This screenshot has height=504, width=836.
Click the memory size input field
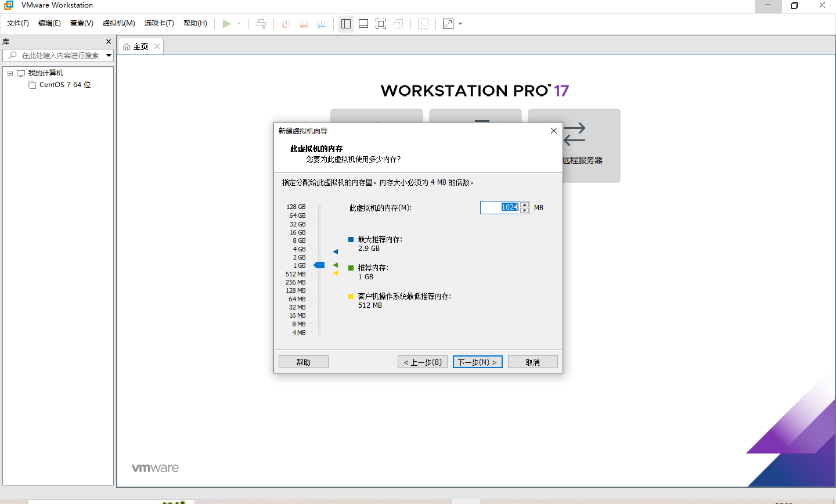click(500, 207)
